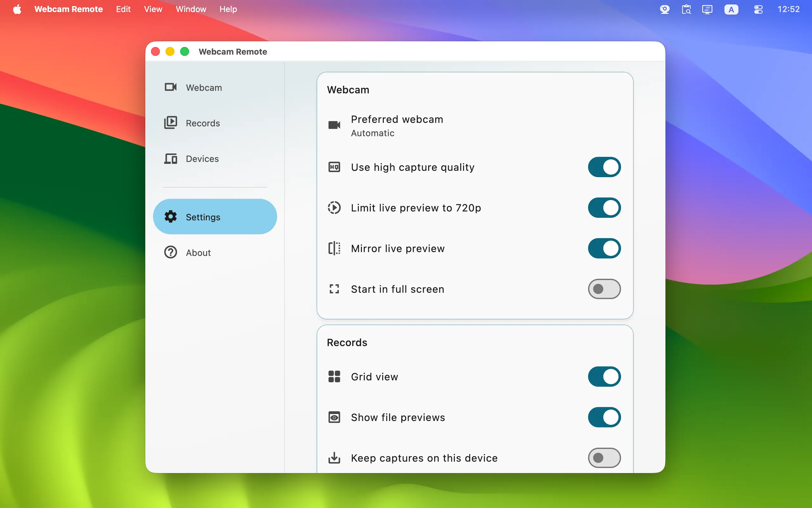
Task: Disable Show file previews switch
Action: click(604, 417)
